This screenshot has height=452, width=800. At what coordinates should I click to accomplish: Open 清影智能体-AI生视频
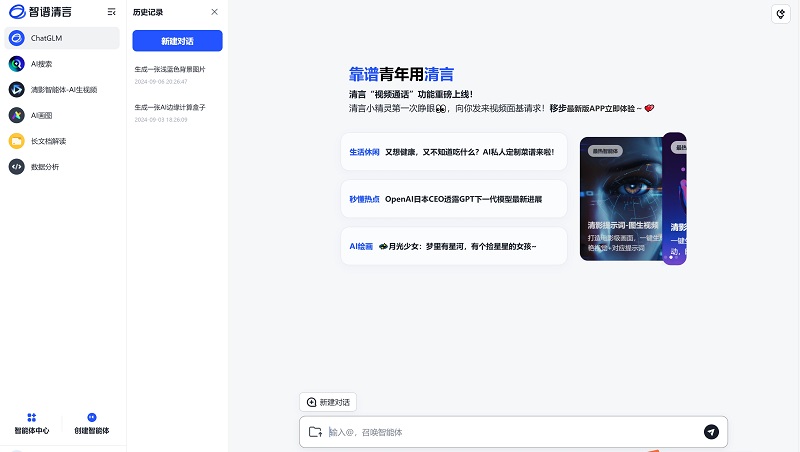point(62,89)
